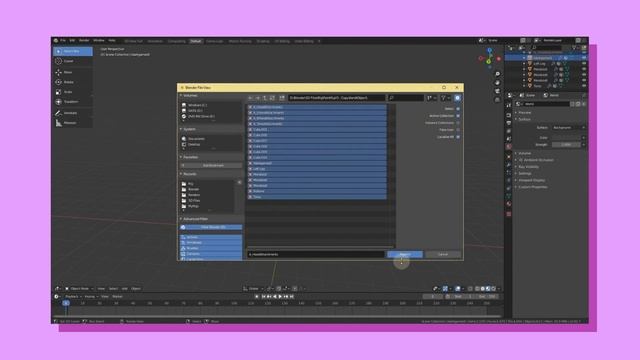Expand the Preview panel in World properties
This screenshot has width=640, height=360.
point(524,112)
